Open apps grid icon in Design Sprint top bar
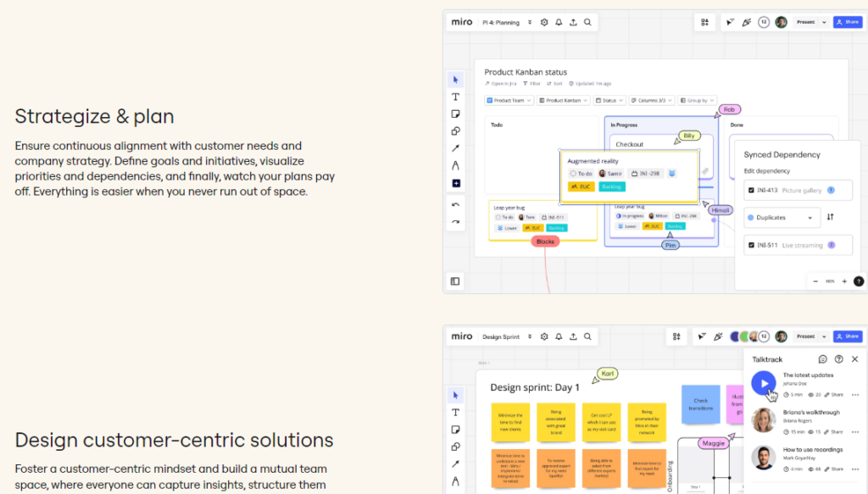 [x=676, y=336]
